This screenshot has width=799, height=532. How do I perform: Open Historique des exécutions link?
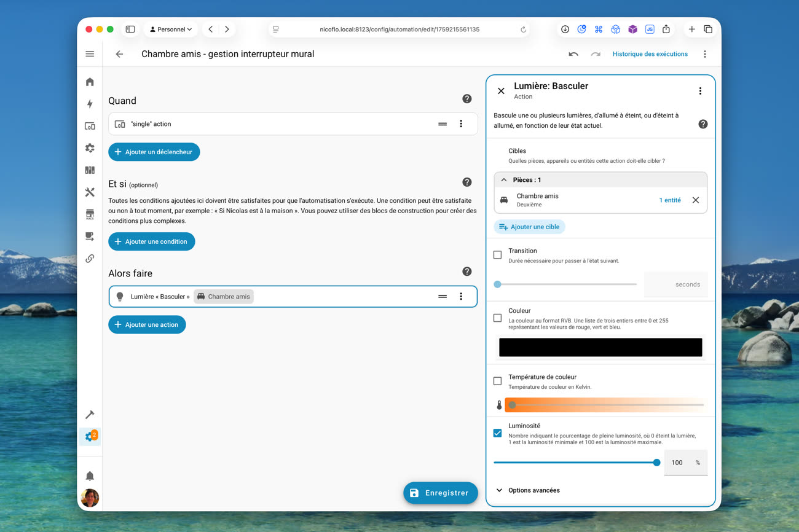click(x=650, y=54)
